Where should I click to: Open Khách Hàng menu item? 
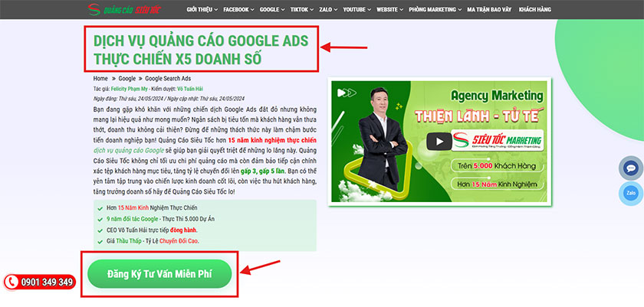[535, 9]
